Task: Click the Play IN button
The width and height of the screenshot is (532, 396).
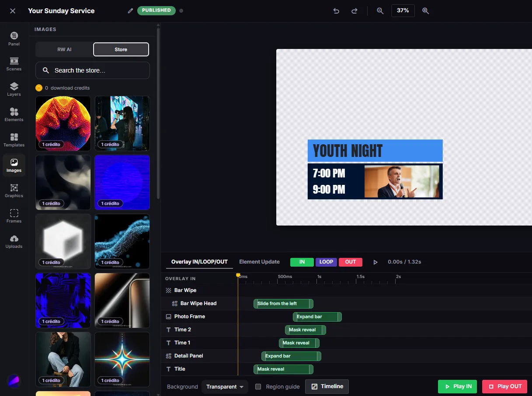Action: click(x=458, y=386)
